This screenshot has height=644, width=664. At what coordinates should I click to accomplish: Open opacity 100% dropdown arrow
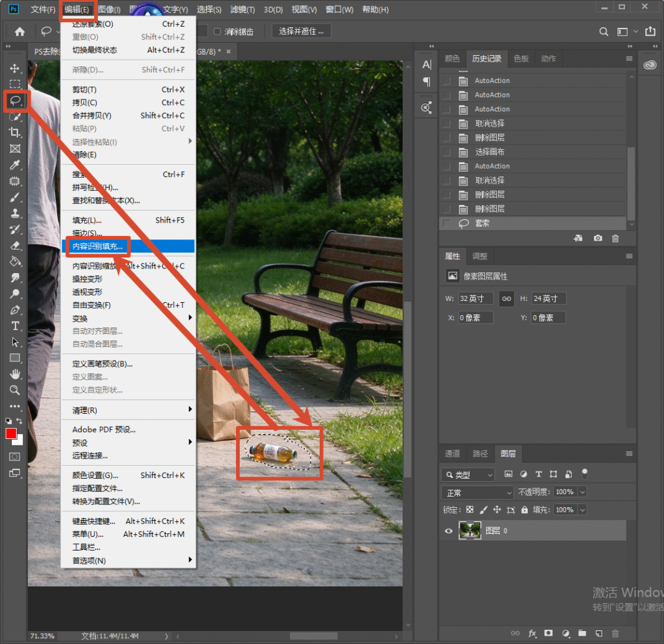[583, 492]
